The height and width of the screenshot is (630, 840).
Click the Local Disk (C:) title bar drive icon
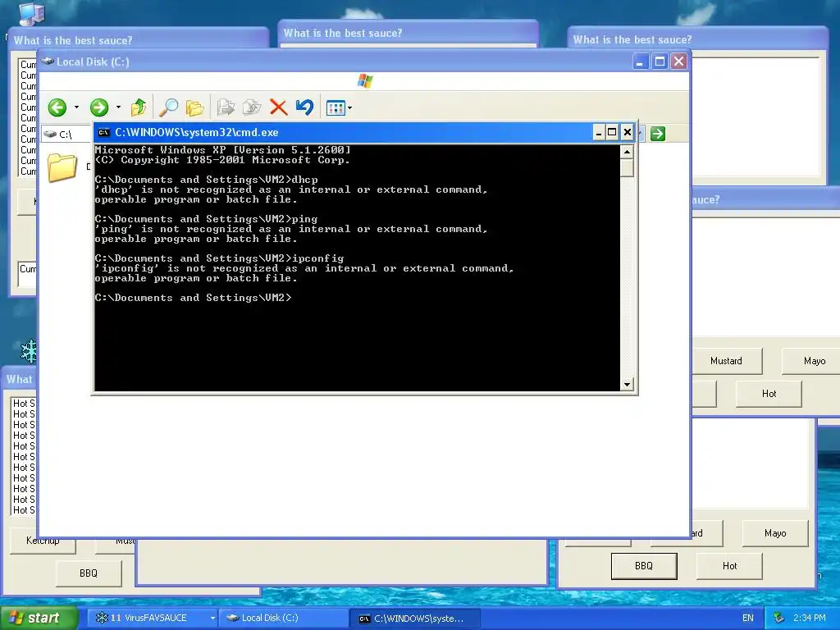pyautogui.click(x=48, y=61)
